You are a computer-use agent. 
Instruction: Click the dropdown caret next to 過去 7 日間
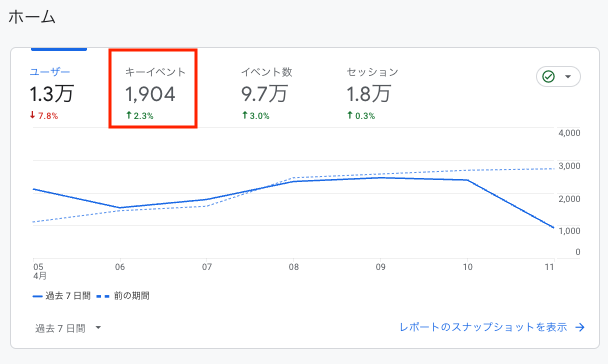tap(98, 328)
